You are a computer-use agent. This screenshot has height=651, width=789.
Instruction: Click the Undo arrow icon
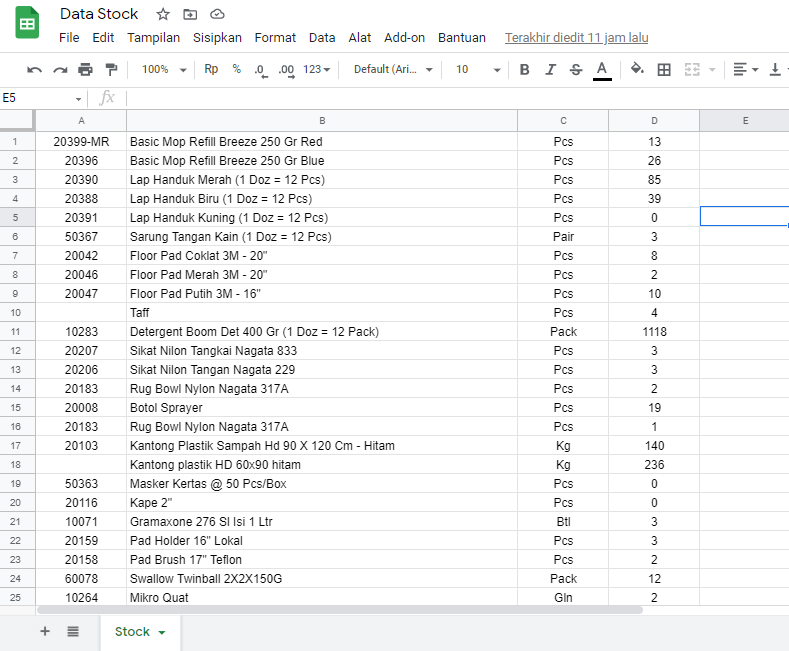pyautogui.click(x=34, y=69)
